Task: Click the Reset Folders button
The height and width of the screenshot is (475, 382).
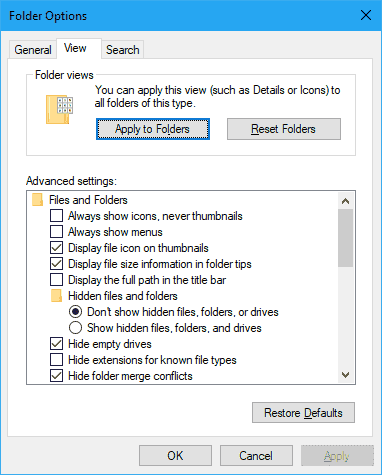Action: tap(284, 129)
